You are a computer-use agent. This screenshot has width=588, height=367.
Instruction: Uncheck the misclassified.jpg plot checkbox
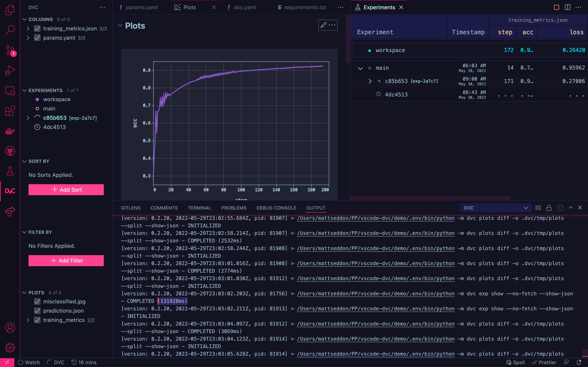[37, 301]
